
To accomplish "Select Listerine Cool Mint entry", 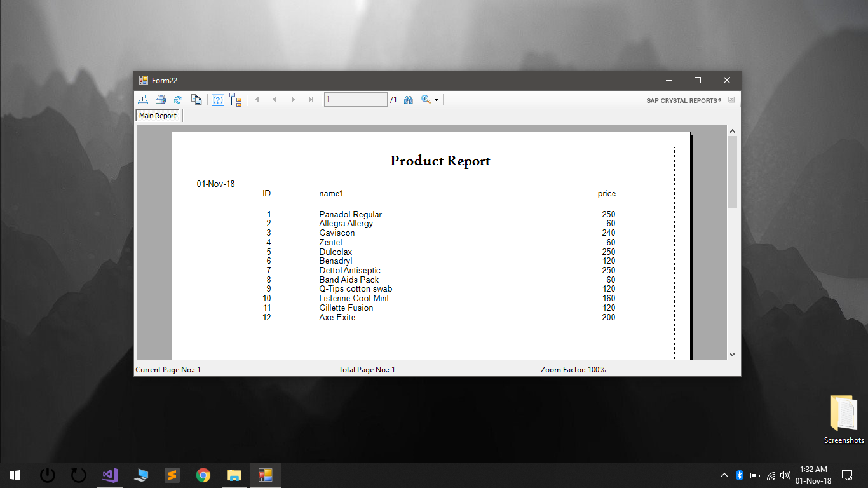I will tap(354, 299).
